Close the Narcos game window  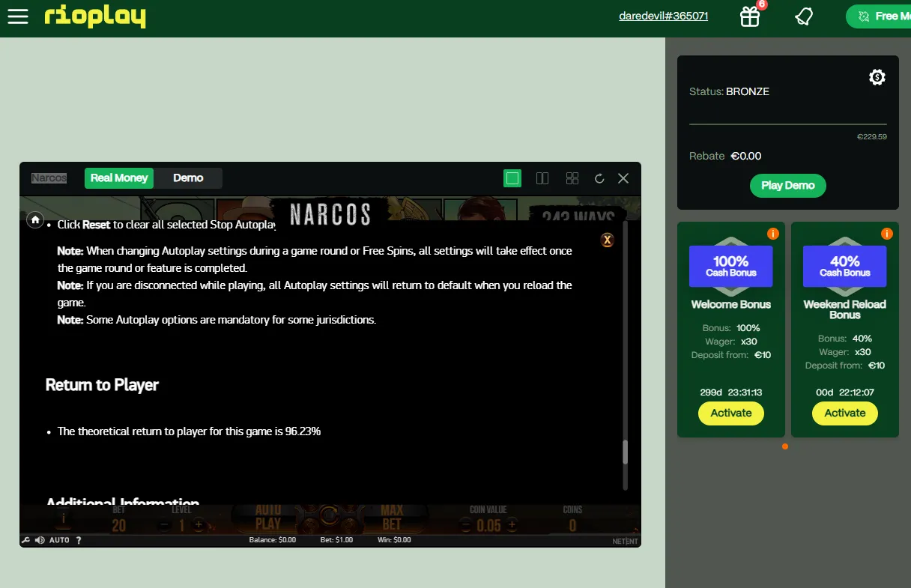point(623,178)
